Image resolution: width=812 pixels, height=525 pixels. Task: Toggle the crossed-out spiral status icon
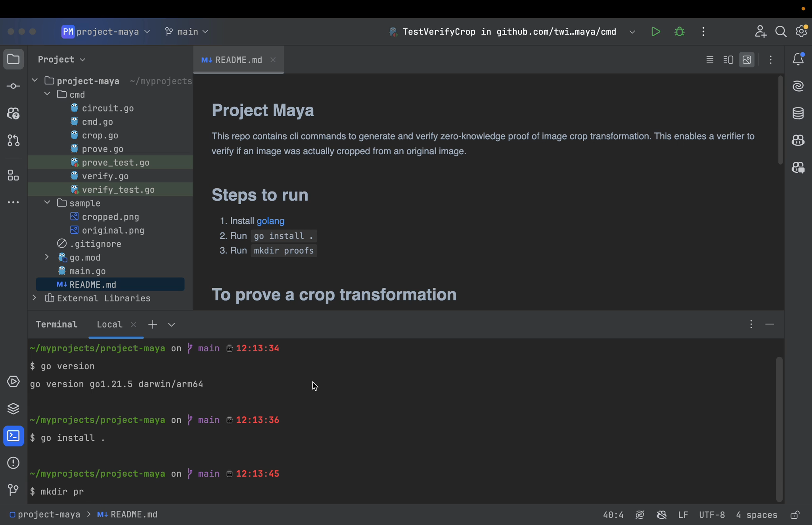tap(640, 515)
